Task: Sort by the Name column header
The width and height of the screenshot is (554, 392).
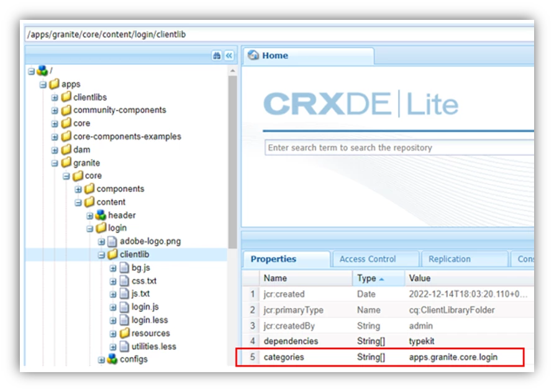Action: click(306, 278)
